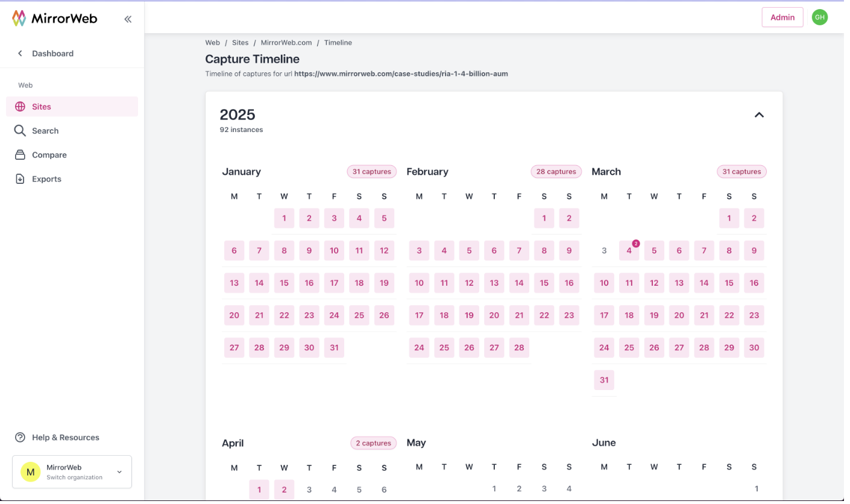Open the Switch organization dropdown
This screenshot has width=850, height=504.
(72, 472)
